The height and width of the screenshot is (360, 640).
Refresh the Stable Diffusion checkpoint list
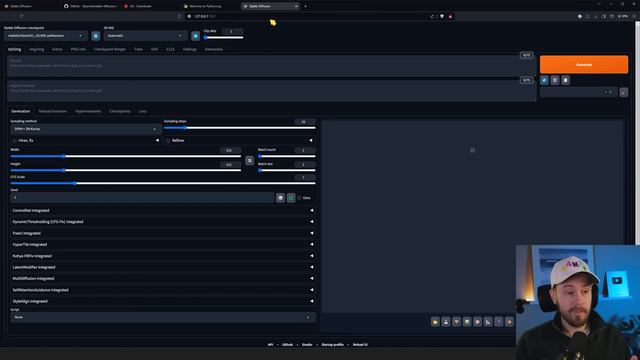pyautogui.click(x=96, y=36)
